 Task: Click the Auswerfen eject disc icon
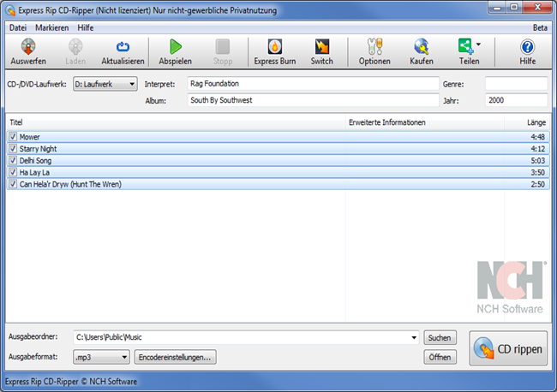tap(28, 46)
